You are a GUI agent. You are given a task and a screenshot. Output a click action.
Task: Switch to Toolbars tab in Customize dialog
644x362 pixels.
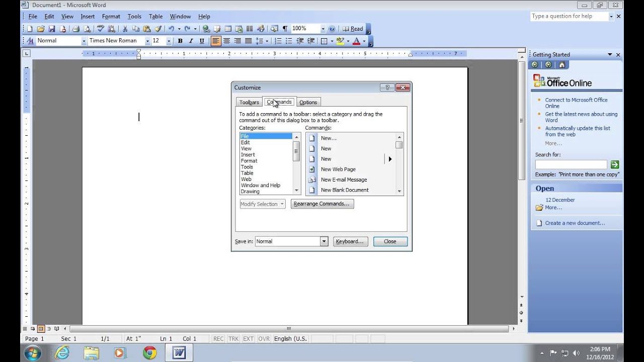[249, 102]
